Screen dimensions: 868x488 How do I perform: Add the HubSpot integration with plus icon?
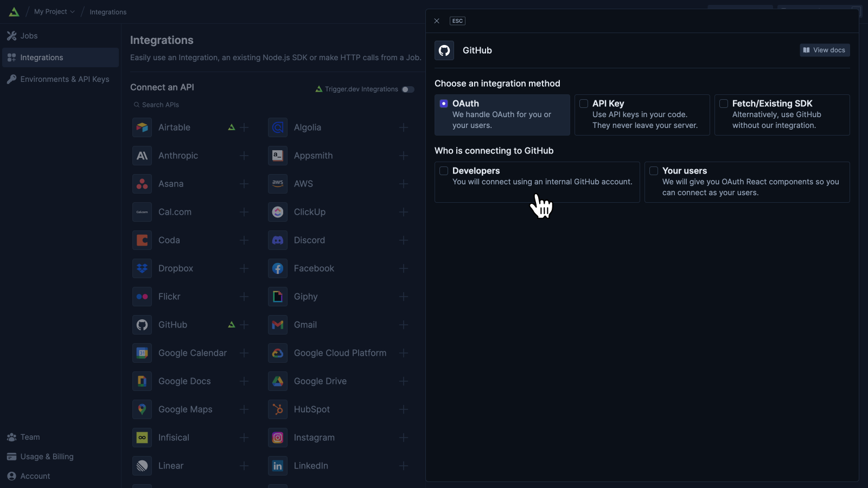tap(404, 409)
